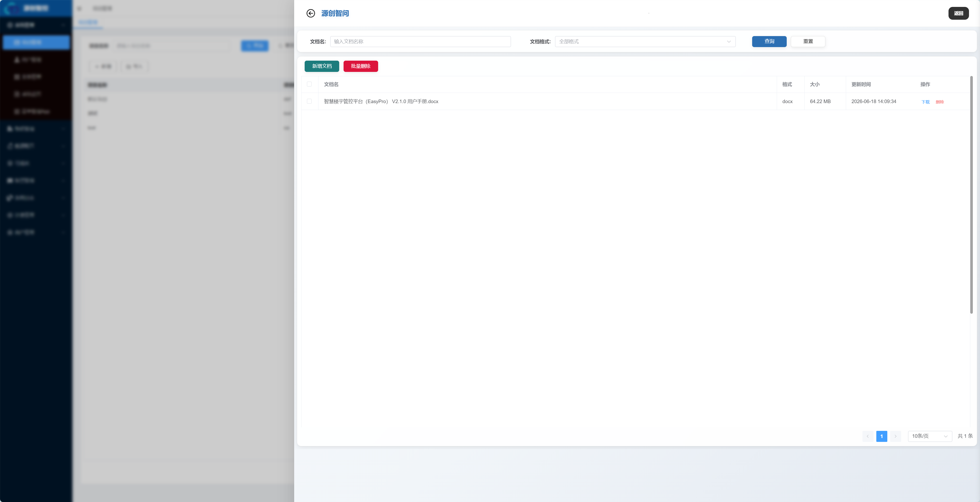The image size is (980, 502).
Task: Click the previous page arrow in pagination
Action: click(x=867, y=436)
